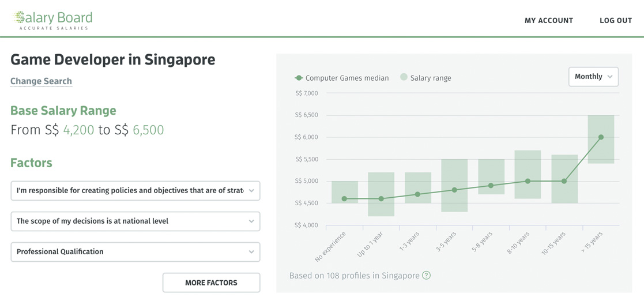Click the Salary range legend circle
This screenshot has height=301, width=644.
[x=404, y=77]
